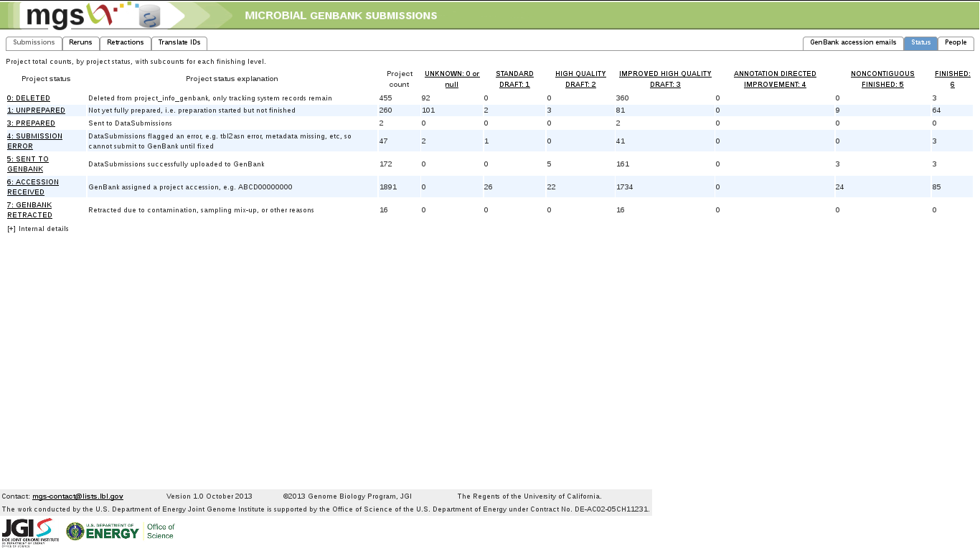Click STANDARD DRAFT: 1 column header
The width and height of the screenshot is (980, 551).
coord(514,79)
